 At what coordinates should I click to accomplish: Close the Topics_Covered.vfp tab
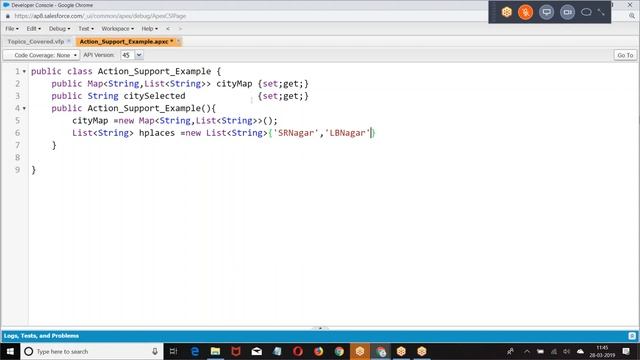69,41
